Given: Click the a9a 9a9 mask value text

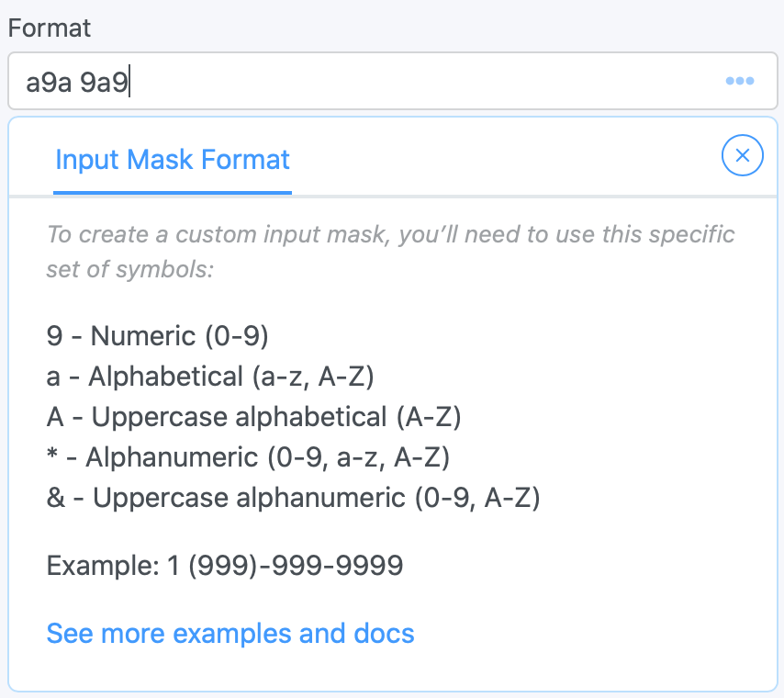Looking at the screenshot, I should click(x=77, y=82).
